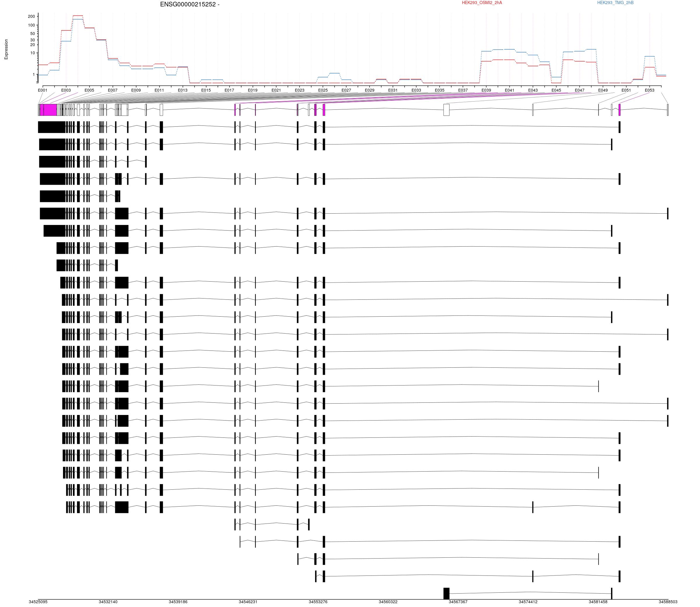700x607 pixels.
Task: Click exon bin label E043
Action: click(x=533, y=90)
